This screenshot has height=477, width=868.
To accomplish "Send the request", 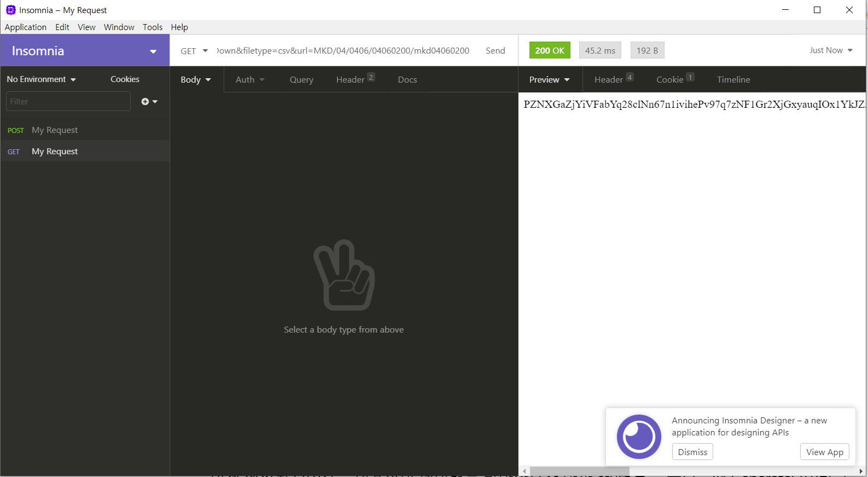I will (496, 51).
